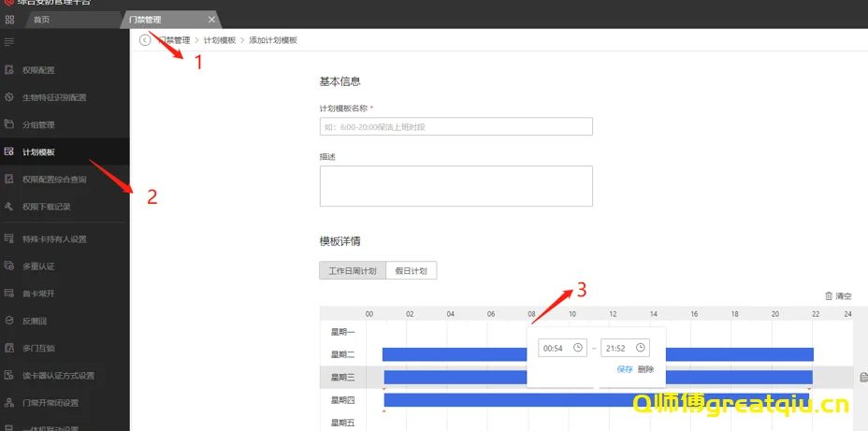Open 反潜回 in the sidebar
868x431 pixels.
34,321
